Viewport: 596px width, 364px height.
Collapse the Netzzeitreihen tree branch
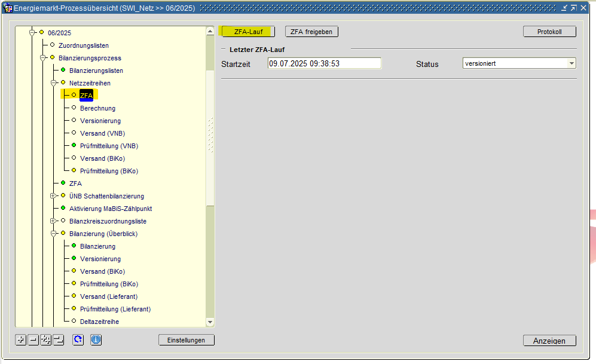(x=54, y=83)
